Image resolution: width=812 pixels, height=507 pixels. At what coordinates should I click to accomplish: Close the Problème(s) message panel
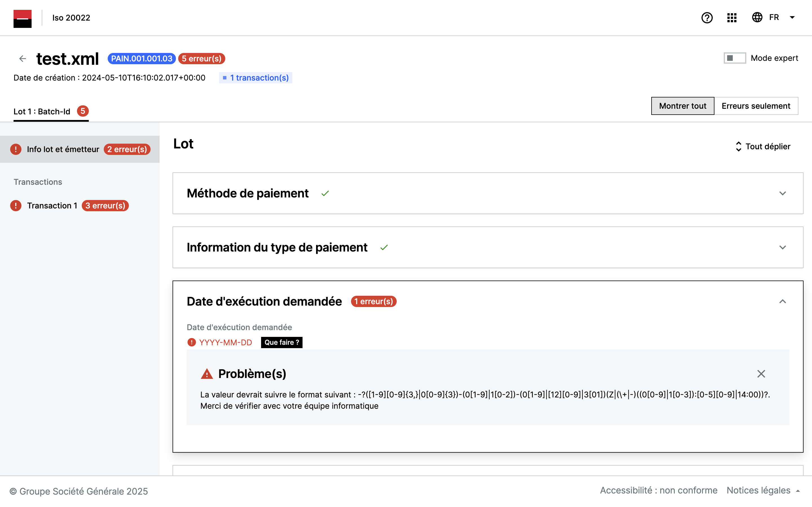tap(761, 374)
